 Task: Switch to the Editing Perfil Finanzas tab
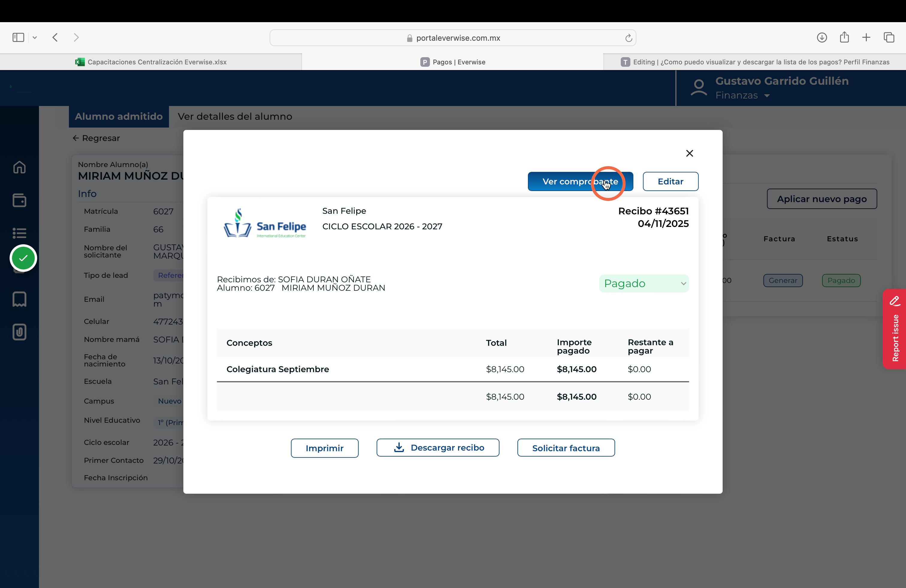(x=755, y=62)
